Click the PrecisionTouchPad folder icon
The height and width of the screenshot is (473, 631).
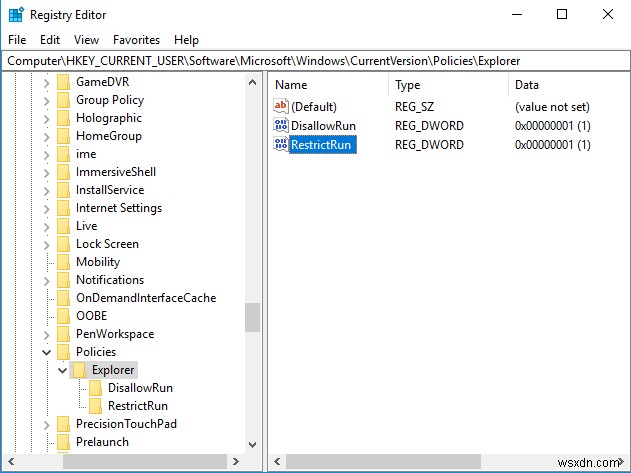(x=64, y=424)
